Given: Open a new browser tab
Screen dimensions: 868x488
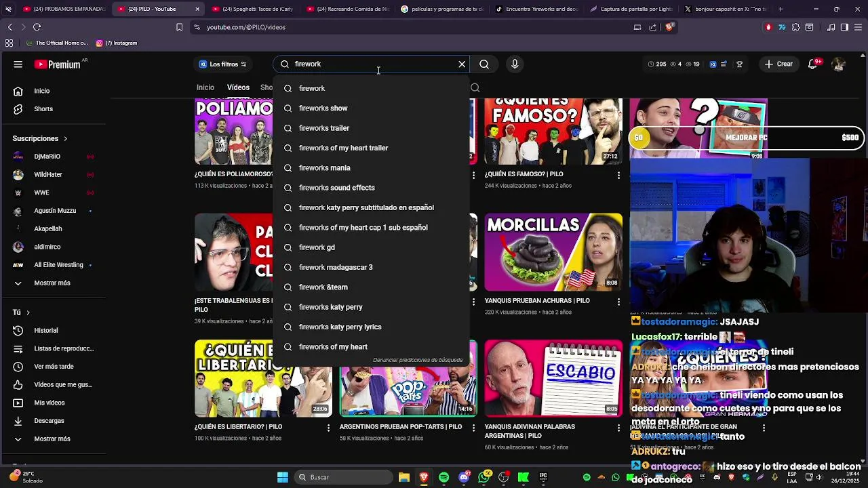Looking at the screenshot, I should point(781,9).
